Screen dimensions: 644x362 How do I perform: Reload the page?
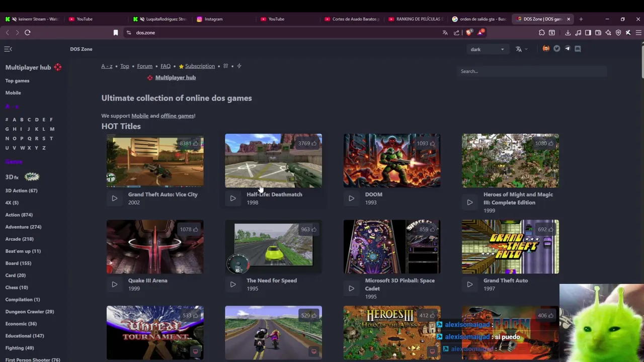click(x=28, y=33)
